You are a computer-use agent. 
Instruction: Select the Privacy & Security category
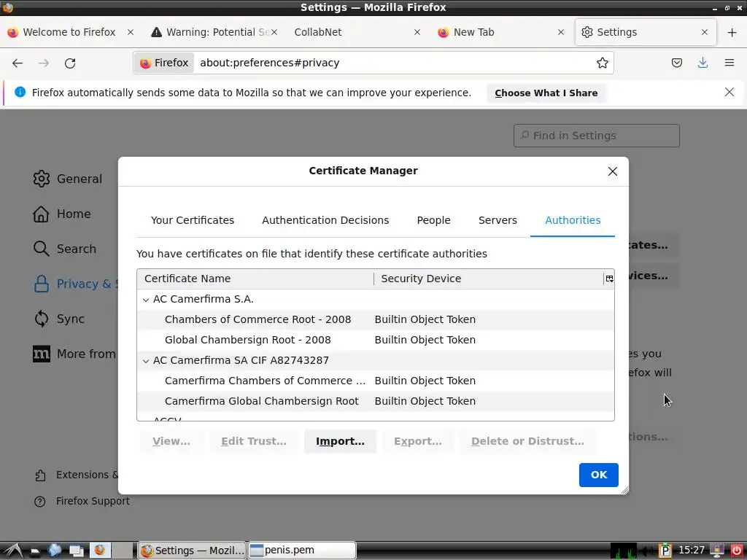75,284
